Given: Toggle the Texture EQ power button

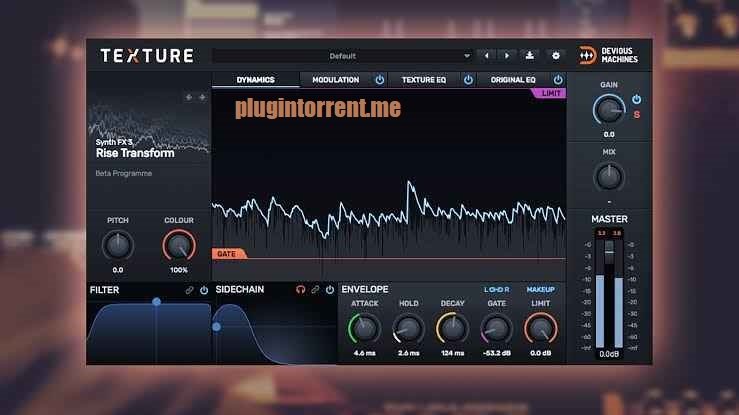Looking at the screenshot, I should (x=468, y=80).
